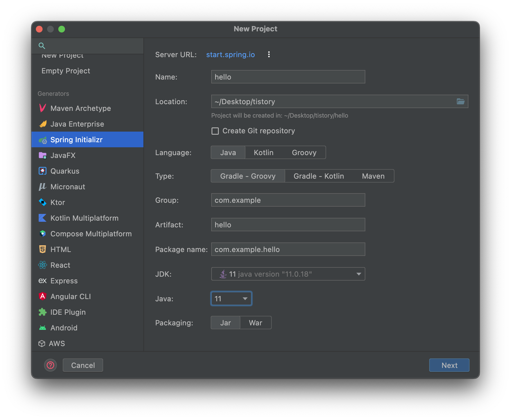Choose Gradle - Groovy build type
The image size is (511, 420).
(x=248, y=176)
